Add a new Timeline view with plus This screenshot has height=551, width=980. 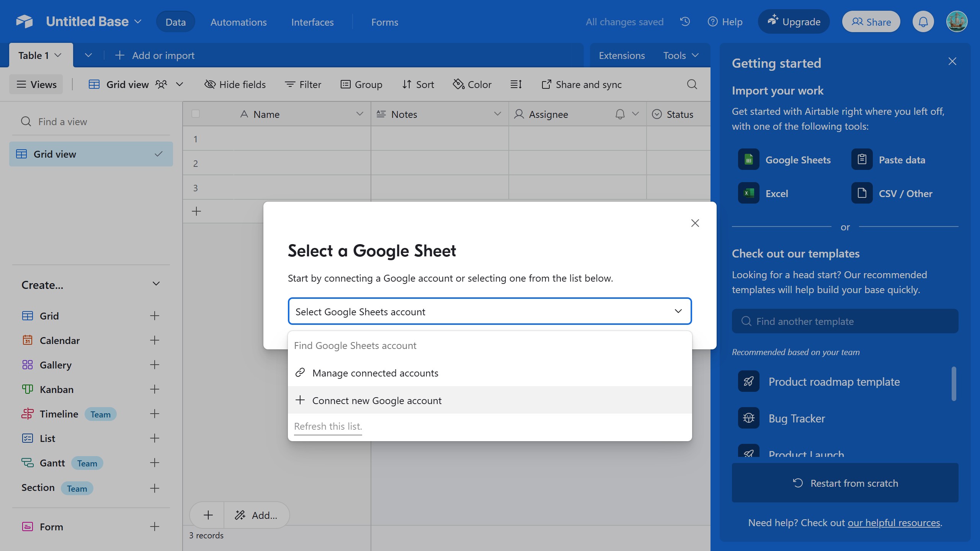click(x=155, y=414)
